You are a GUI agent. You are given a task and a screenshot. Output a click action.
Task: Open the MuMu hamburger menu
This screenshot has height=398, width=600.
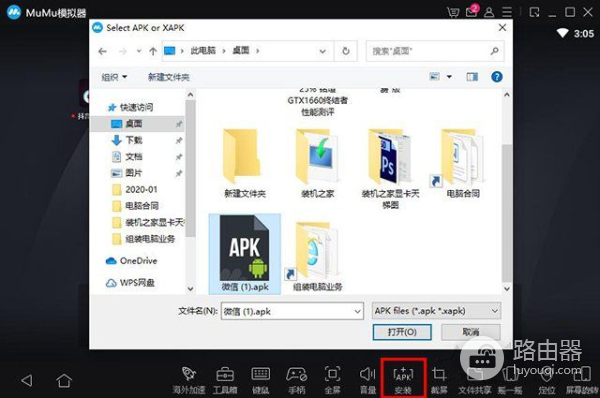click(x=507, y=12)
